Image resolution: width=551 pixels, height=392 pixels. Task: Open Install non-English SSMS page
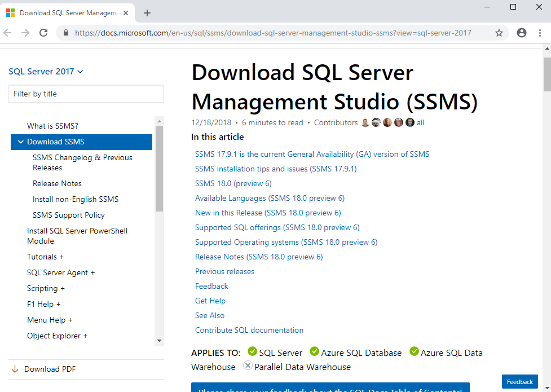[x=76, y=199]
